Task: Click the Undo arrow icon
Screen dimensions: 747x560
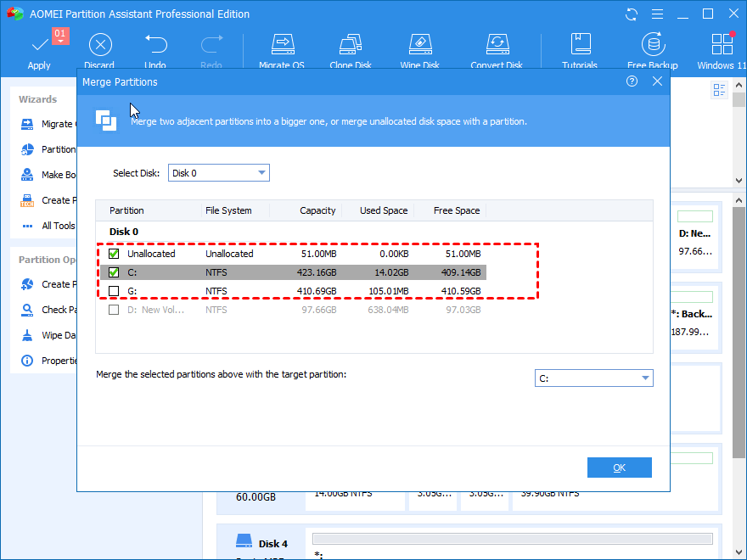Action: tap(156, 44)
